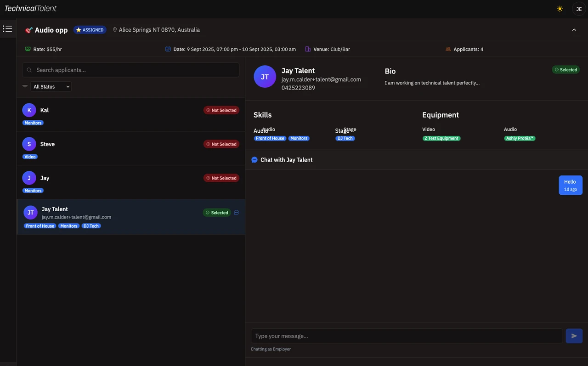Click the Search applicants field
Screen dimensions: 588x366
pyautogui.click(x=130, y=70)
